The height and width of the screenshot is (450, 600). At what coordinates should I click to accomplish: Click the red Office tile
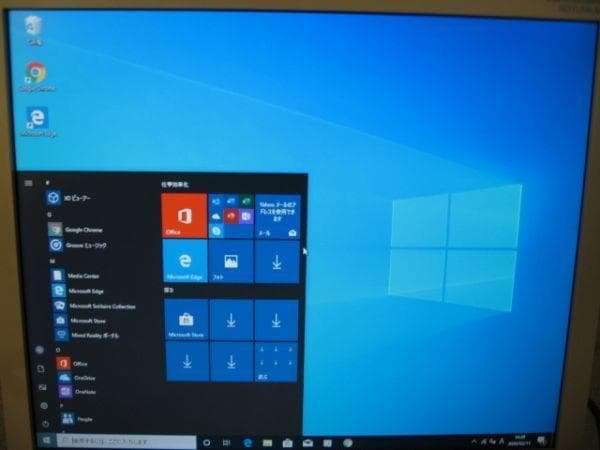click(184, 215)
